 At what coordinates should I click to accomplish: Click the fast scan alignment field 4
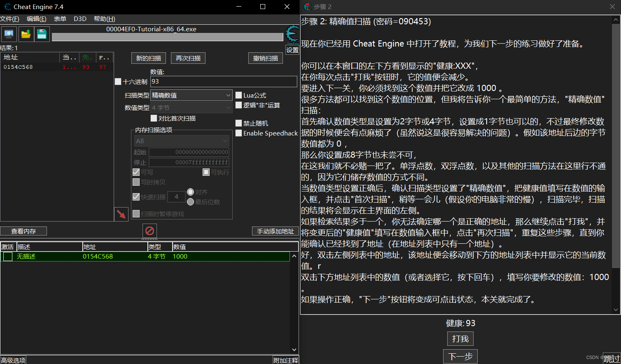tap(176, 197)
